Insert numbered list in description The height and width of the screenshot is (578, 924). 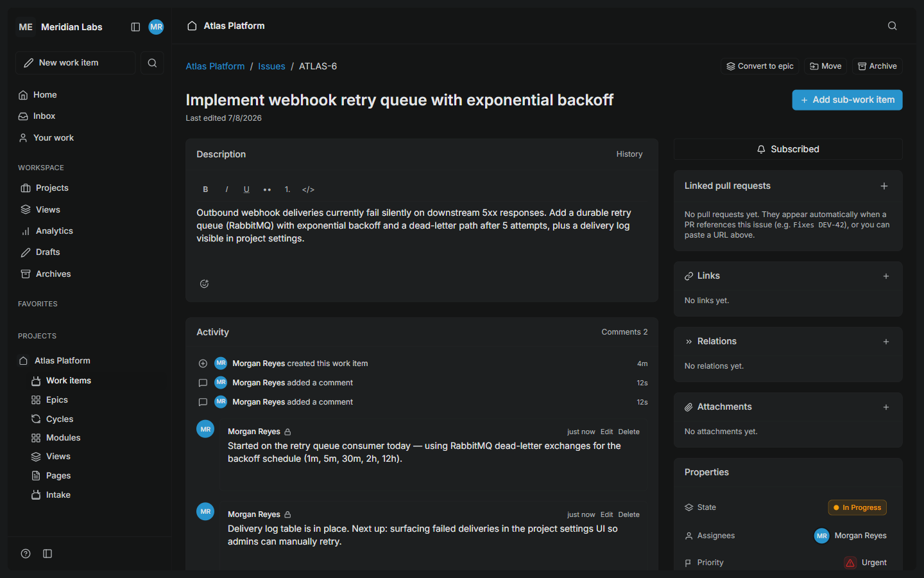287,189
